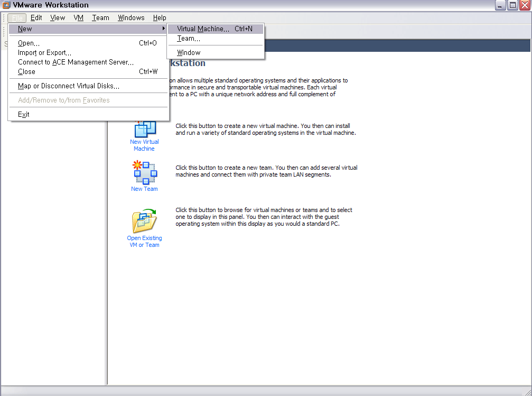Choose Virtual Machine... from the New submenu
Image resolution: width=532 pixels, height=396 pixels.
tap(216, 29)
